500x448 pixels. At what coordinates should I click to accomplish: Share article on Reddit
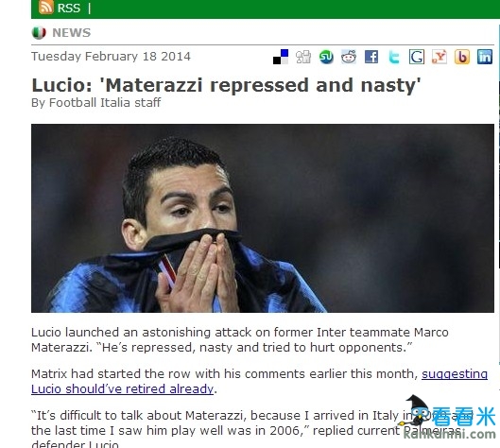pyautogui.click(x=349, y=57)
